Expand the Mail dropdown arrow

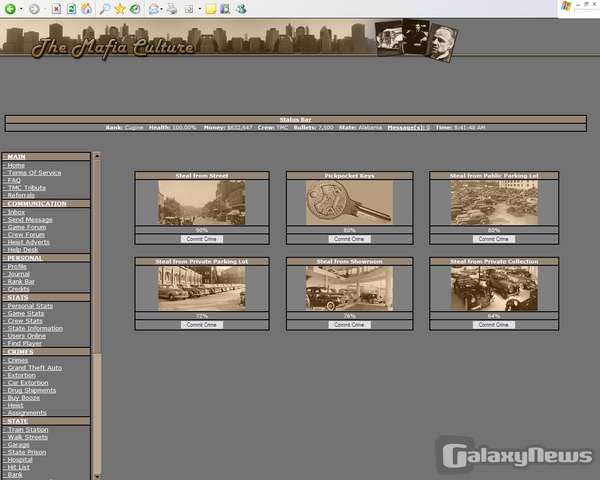click(x=163, y=8)
